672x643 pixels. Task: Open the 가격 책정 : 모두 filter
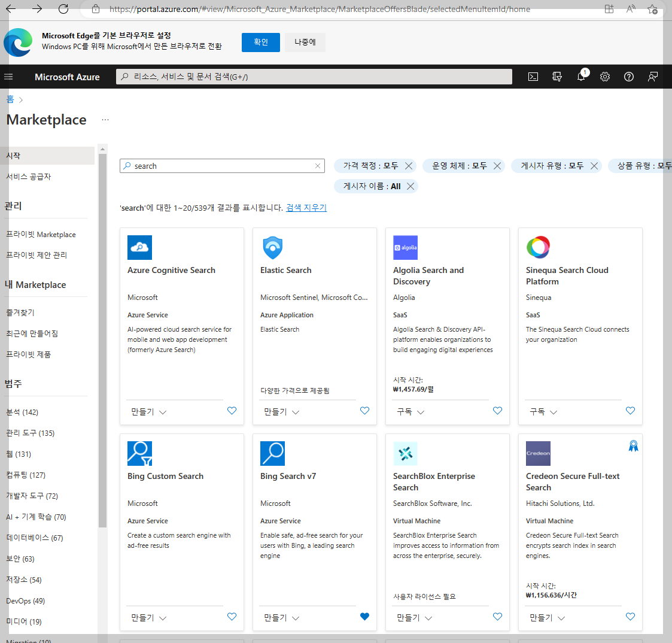[x=370, y=166]
